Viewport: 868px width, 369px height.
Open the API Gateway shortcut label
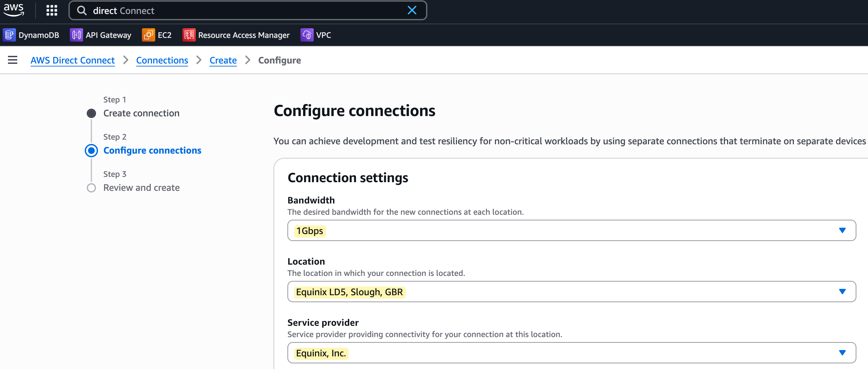point(108,35)
